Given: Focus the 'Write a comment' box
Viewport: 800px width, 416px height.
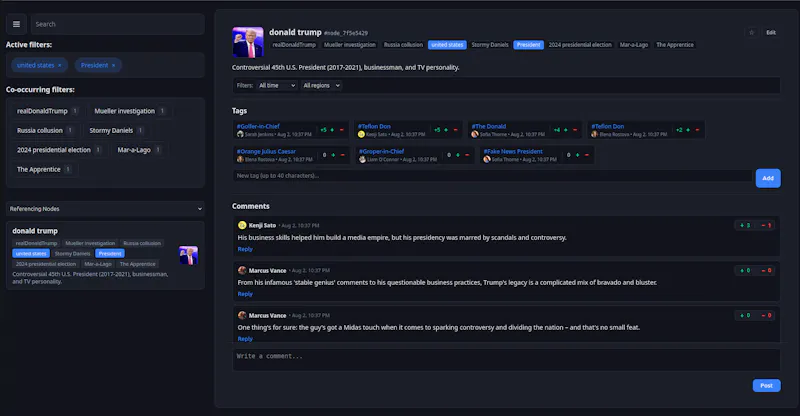Looking at the screenshot, I should [x=506, y=360].
